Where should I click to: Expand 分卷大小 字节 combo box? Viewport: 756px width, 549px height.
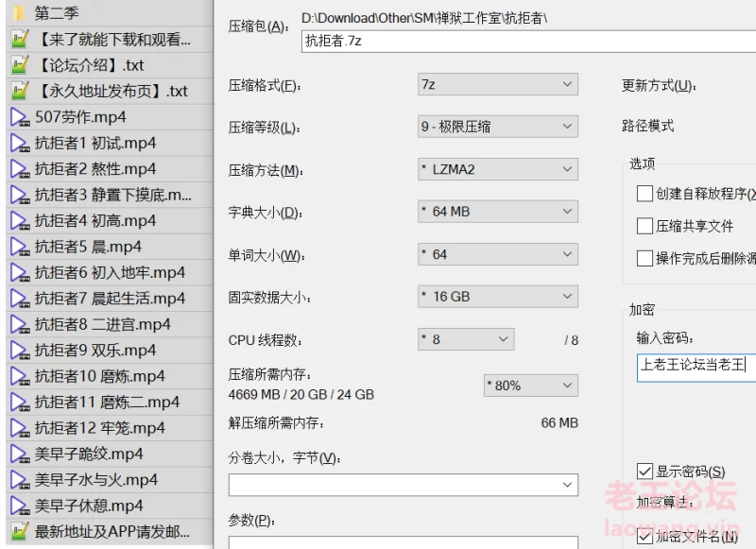coord(404,485)
